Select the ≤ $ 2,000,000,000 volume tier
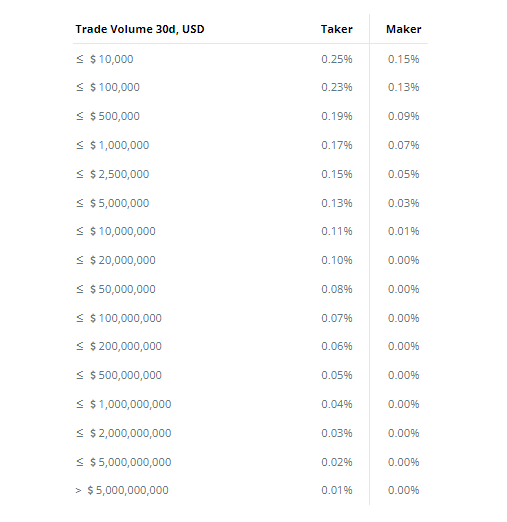Viewport: 507px width, 522px height. (124, 433)
